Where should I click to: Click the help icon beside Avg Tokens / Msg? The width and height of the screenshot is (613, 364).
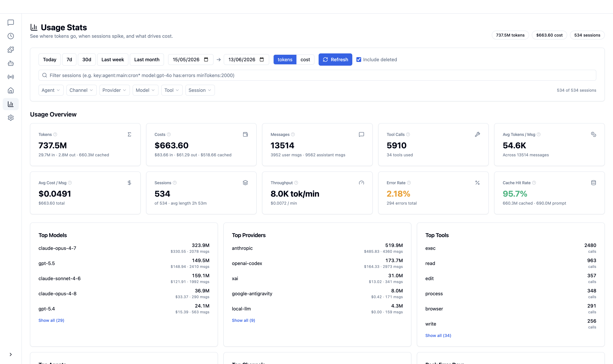click(x=539, y=134)
